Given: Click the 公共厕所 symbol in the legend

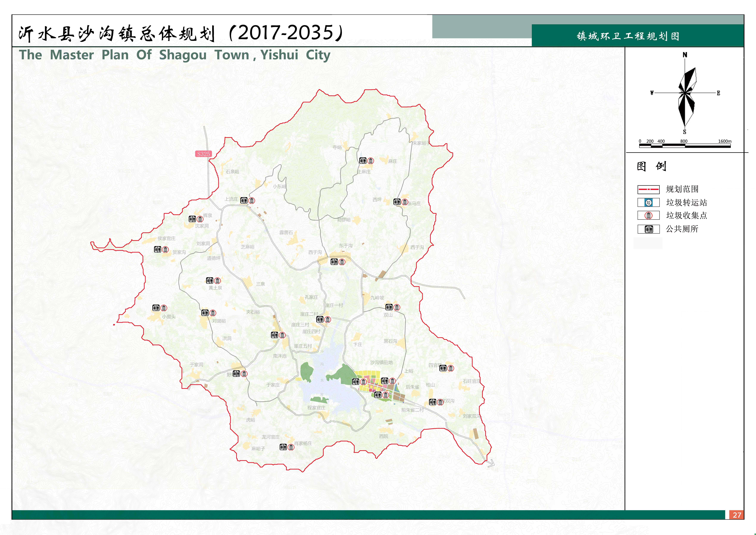Looking at the screenshot, I should click(x=649, y=229).
